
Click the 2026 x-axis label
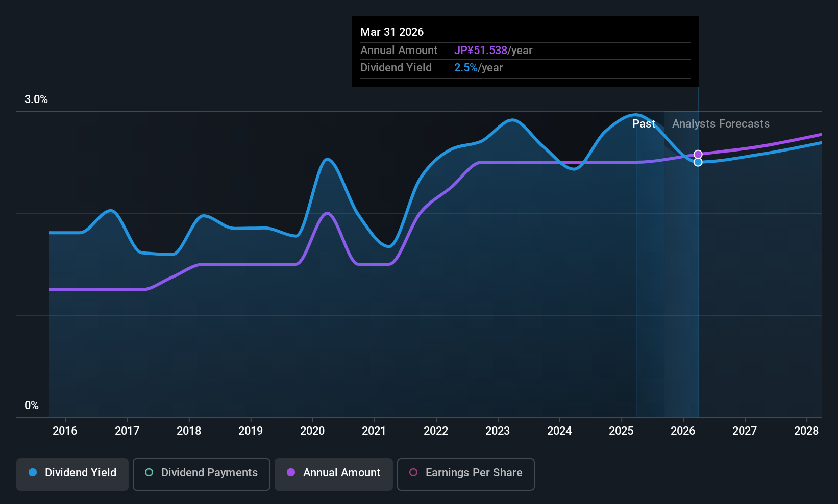[x=683, y=431]
